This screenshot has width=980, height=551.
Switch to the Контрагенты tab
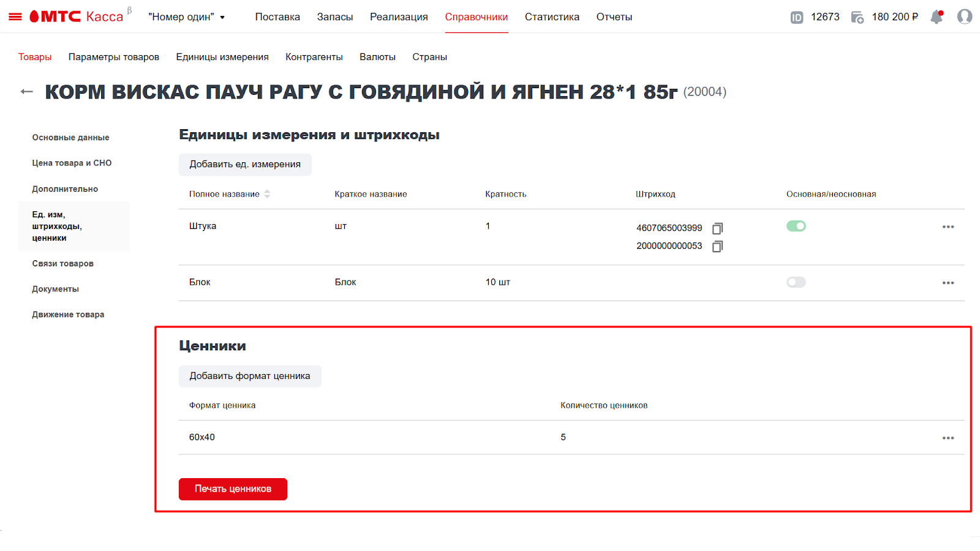point(314,57)
